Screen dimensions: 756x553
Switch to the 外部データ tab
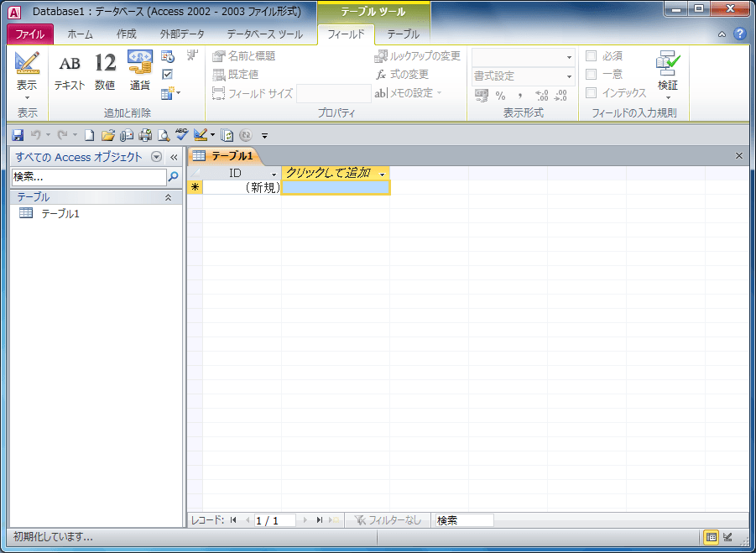182,34
